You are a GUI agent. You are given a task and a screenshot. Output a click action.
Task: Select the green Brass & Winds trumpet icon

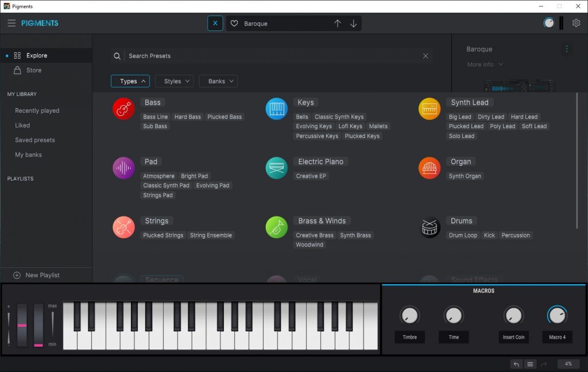tap(277, 228)
